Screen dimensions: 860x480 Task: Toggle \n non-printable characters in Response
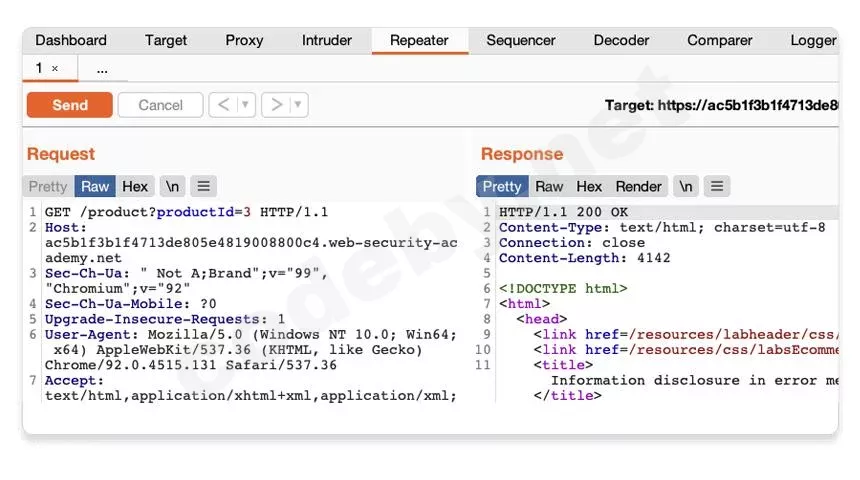pos(686,186)
